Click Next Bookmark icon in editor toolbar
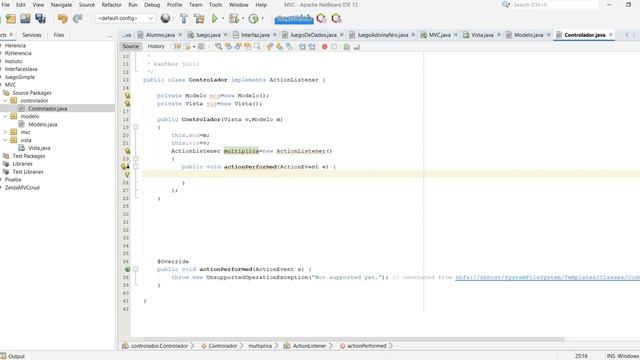The width and height of the screenshot is (640, 360). pyautogui.click(x=279, y=47)
